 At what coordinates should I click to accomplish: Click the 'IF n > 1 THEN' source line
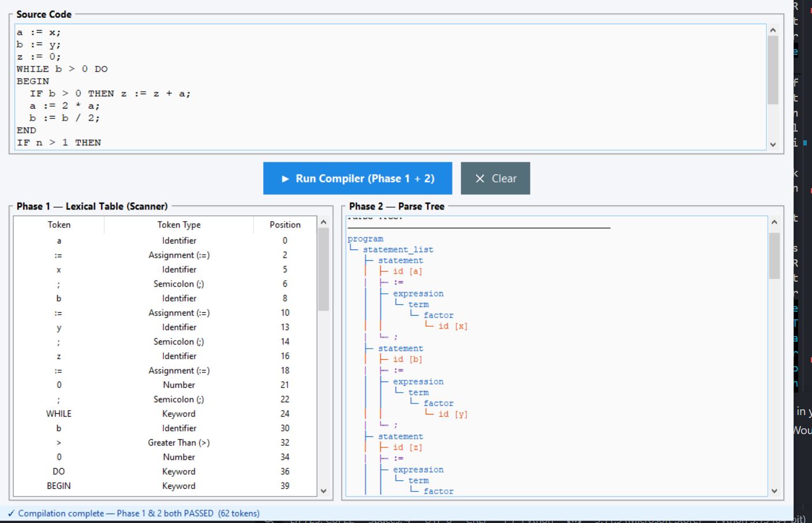59,143
